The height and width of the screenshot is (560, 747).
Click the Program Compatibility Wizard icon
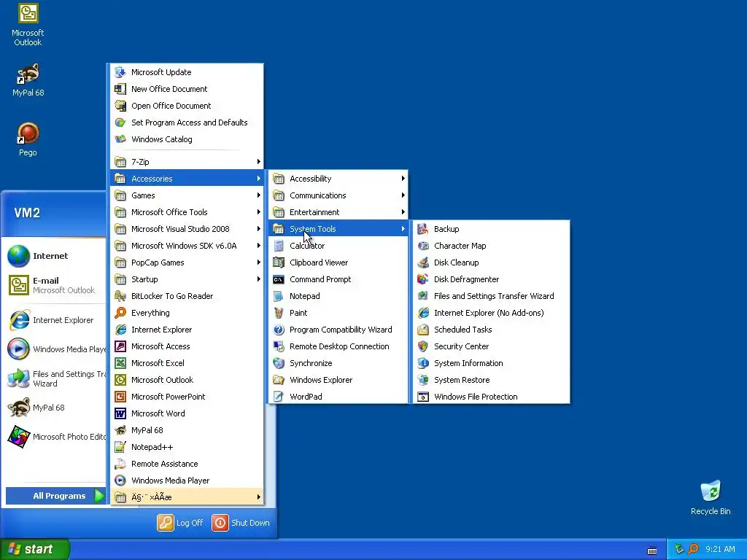tap(278, 330)
